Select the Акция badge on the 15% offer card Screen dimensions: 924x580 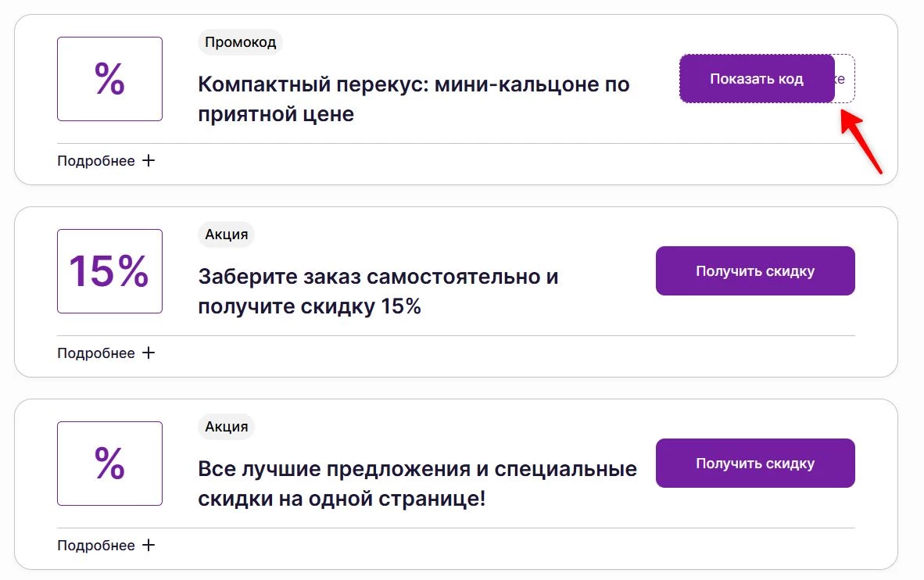tap(226, 235)
